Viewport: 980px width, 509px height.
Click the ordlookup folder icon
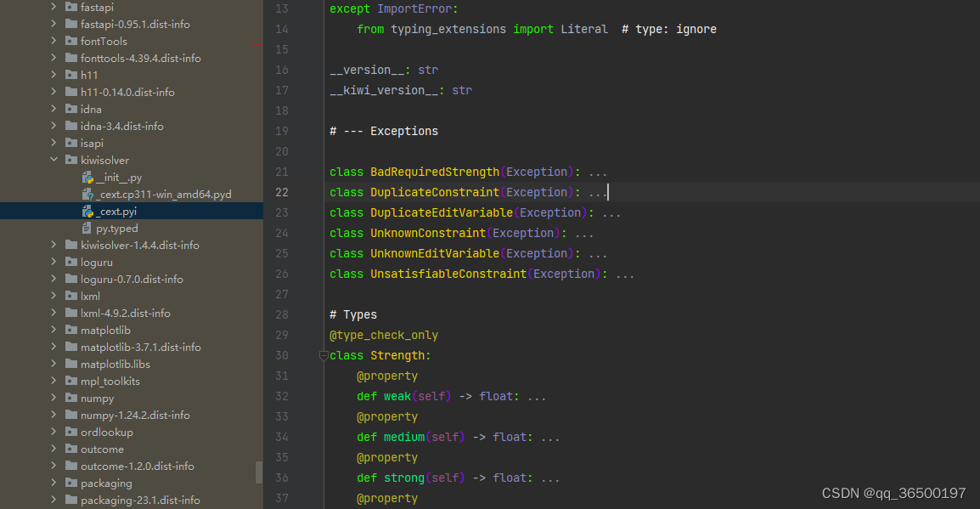tap(71, 432)
